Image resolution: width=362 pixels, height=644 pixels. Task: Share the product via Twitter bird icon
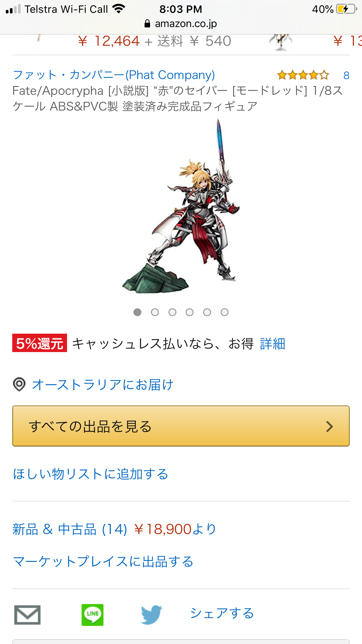[151, 615]
